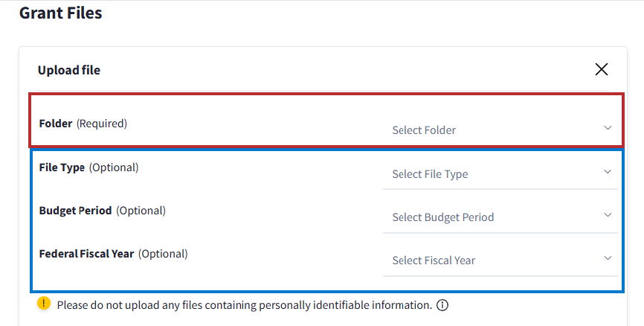This screenshot has height=326, width=644.
Task: Expand the Budget Period chevron arrow
Action: tap(608, 215)
